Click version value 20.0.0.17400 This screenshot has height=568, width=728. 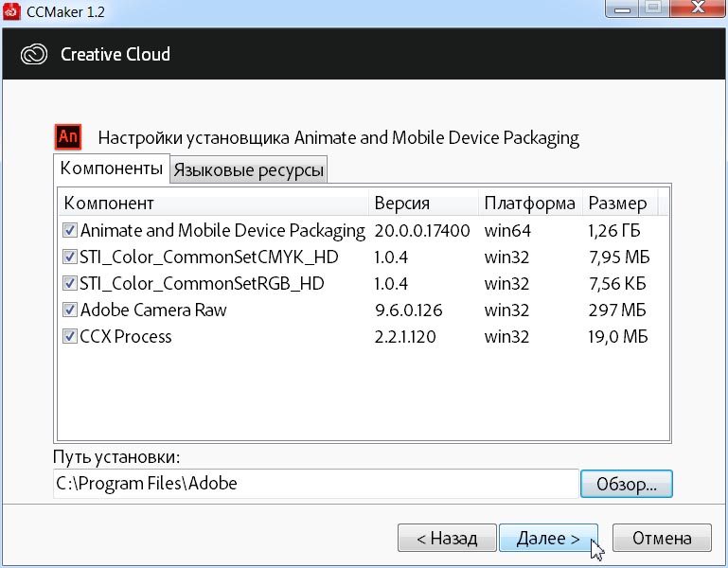coord(422,230)
